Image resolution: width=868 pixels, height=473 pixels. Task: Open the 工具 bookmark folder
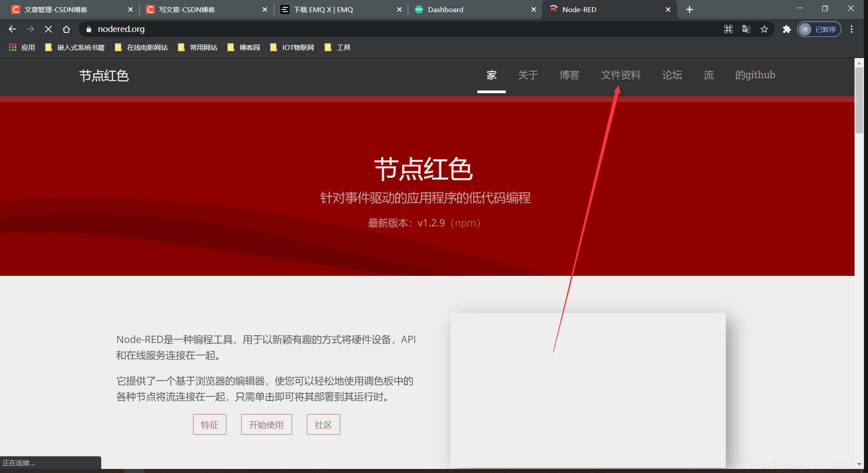[337, 47]
